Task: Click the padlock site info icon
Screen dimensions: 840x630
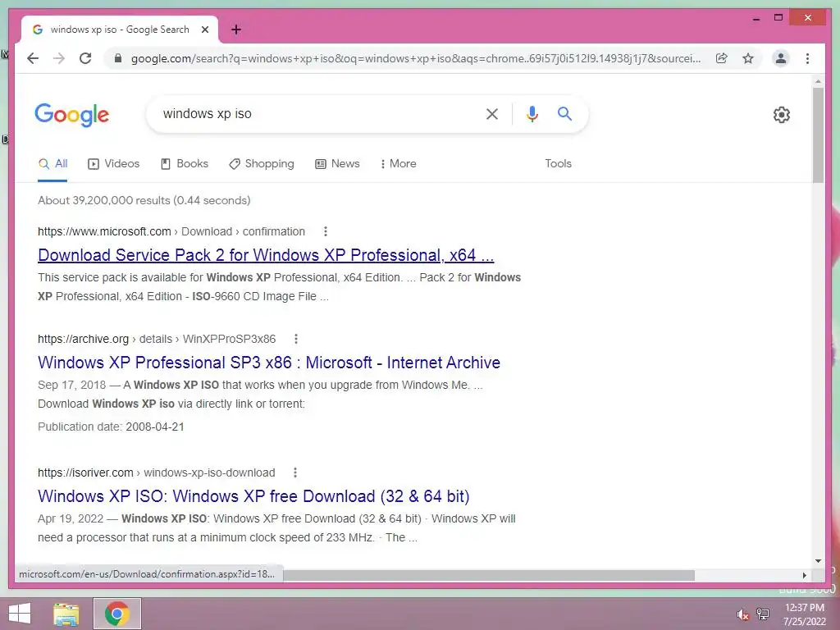Action: [x=118, y=58]
